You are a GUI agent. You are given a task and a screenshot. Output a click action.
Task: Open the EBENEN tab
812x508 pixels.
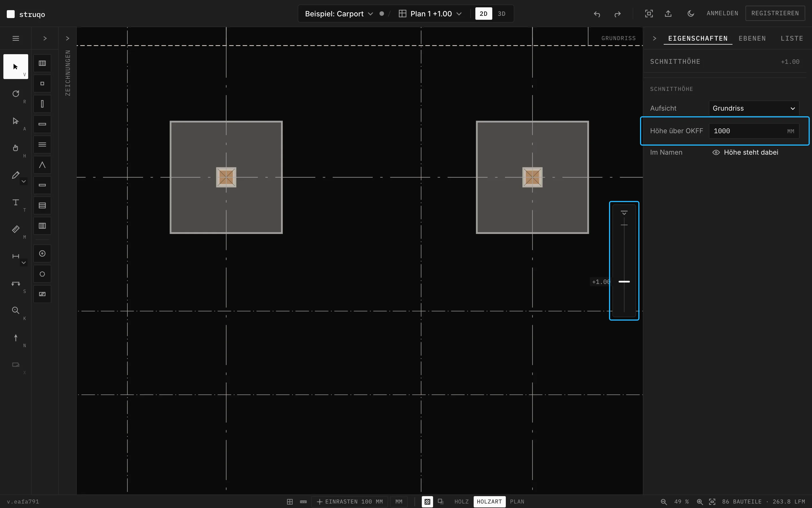coord(752,38)
